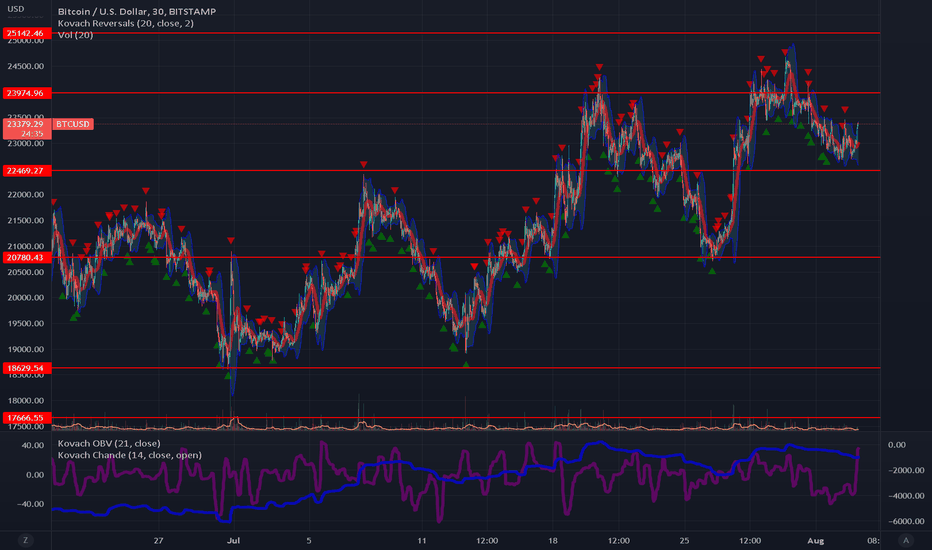Screen dimensions: 932x550
Task: Click the Aug date on time axis
Action: (x=816, y=540)
